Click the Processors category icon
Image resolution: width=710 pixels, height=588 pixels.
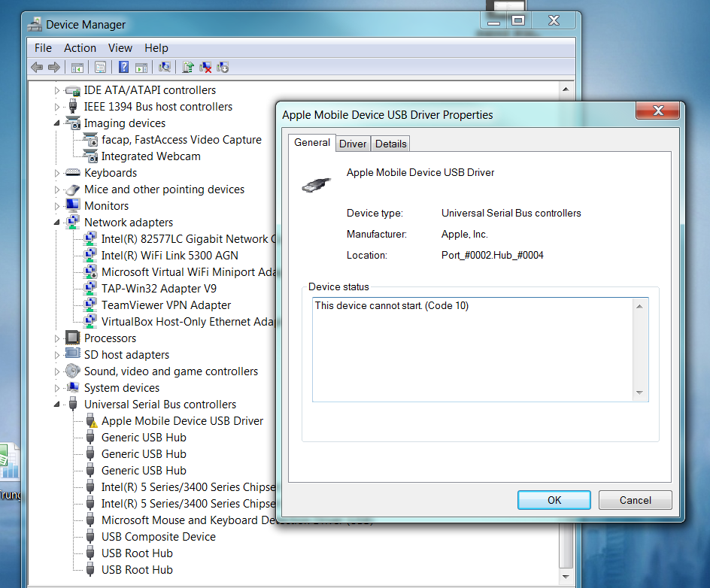tap(72, 338)
